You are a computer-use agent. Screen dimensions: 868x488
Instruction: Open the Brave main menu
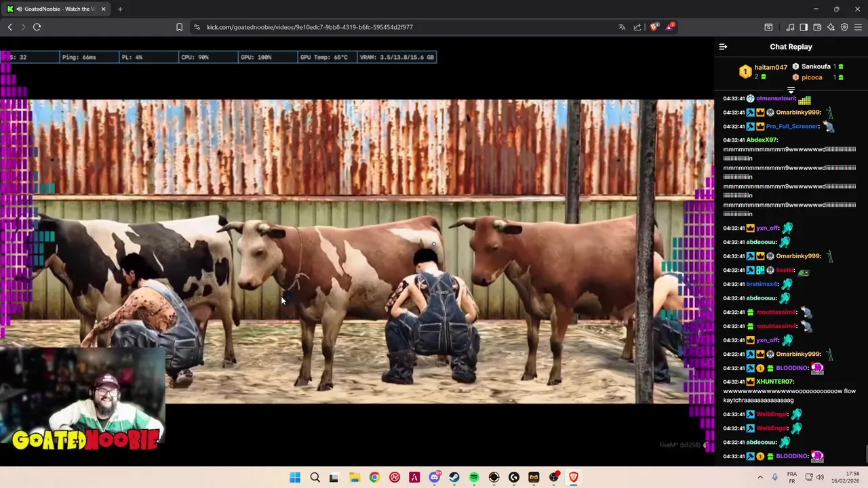[858, 27]
